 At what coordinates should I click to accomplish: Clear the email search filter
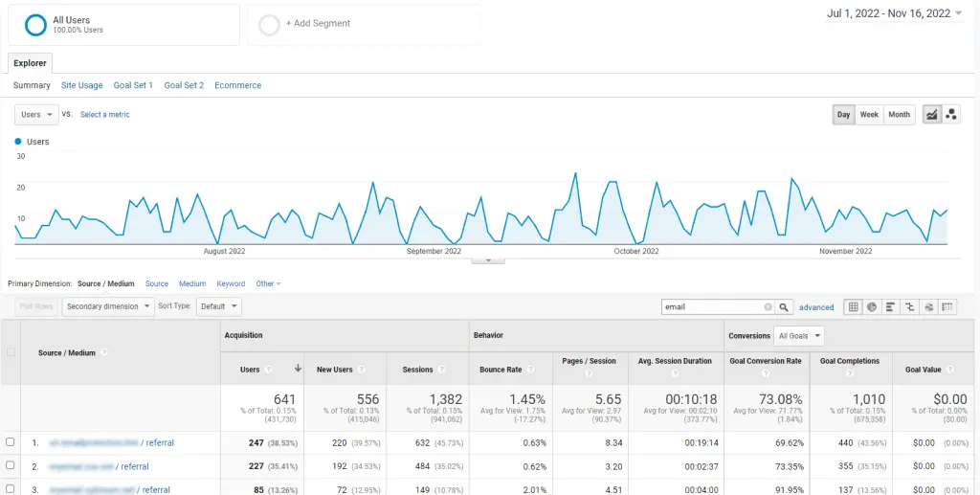(768, 307)
